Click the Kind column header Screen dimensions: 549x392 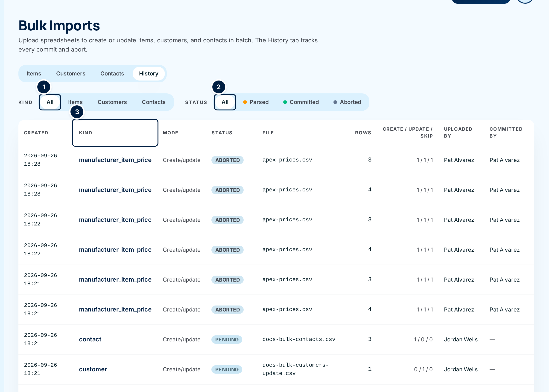115,133
